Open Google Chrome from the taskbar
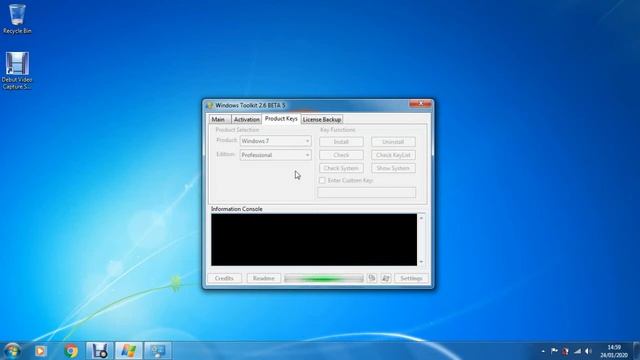 71,351
